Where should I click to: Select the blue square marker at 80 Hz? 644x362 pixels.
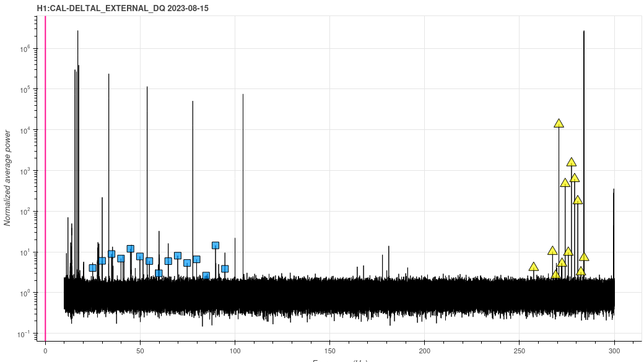pos(196,259)
